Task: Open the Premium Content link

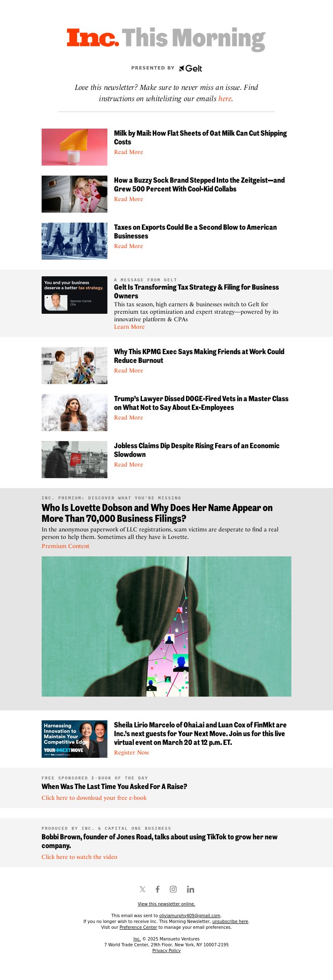Action: point(65,546)
